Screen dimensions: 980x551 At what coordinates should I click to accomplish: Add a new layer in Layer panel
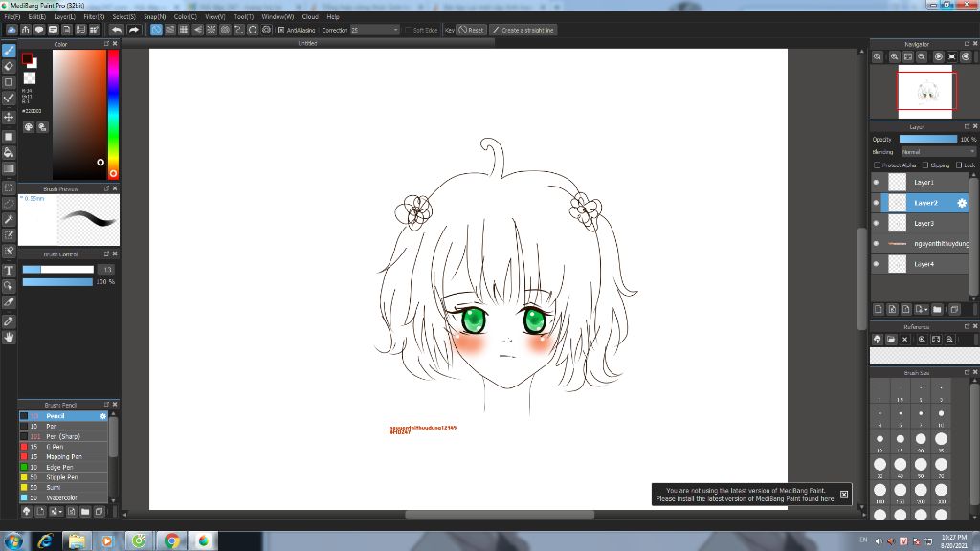coord(879,309)
